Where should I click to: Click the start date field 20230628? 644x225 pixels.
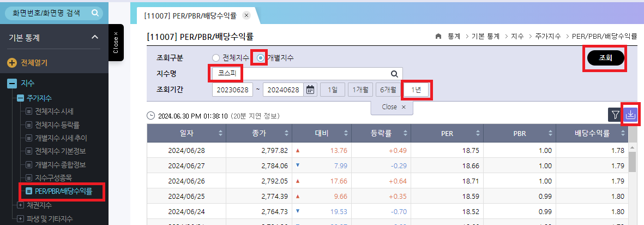click(232, 90)
